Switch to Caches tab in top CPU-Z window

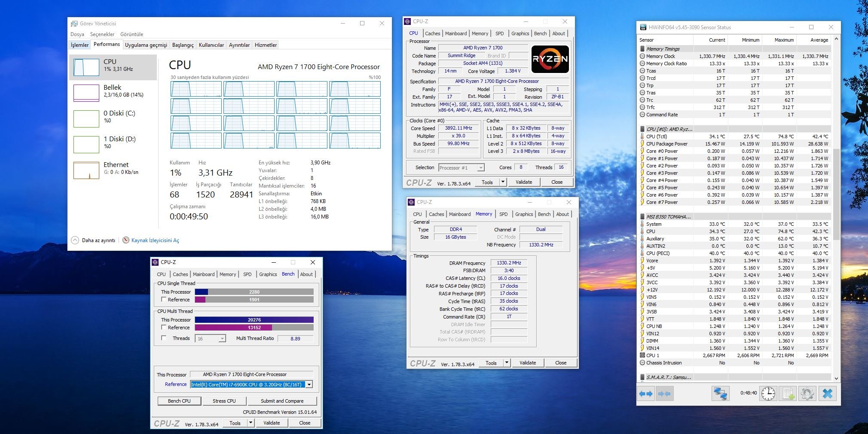click(433, 33)
